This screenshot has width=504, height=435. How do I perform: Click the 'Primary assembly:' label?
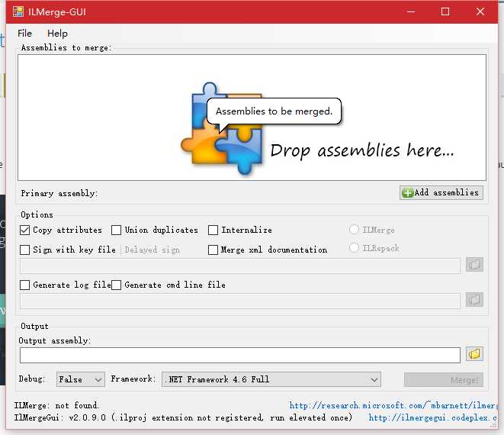tap(59, 193)
